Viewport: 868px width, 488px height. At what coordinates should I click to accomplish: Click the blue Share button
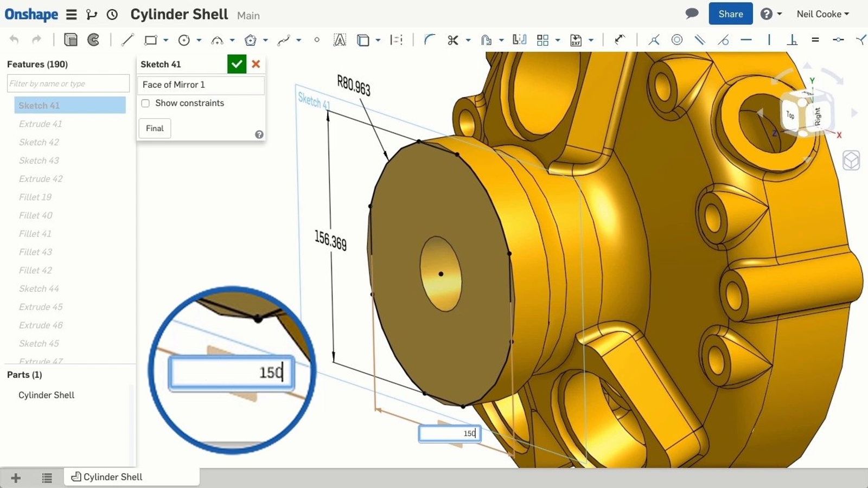730,14
